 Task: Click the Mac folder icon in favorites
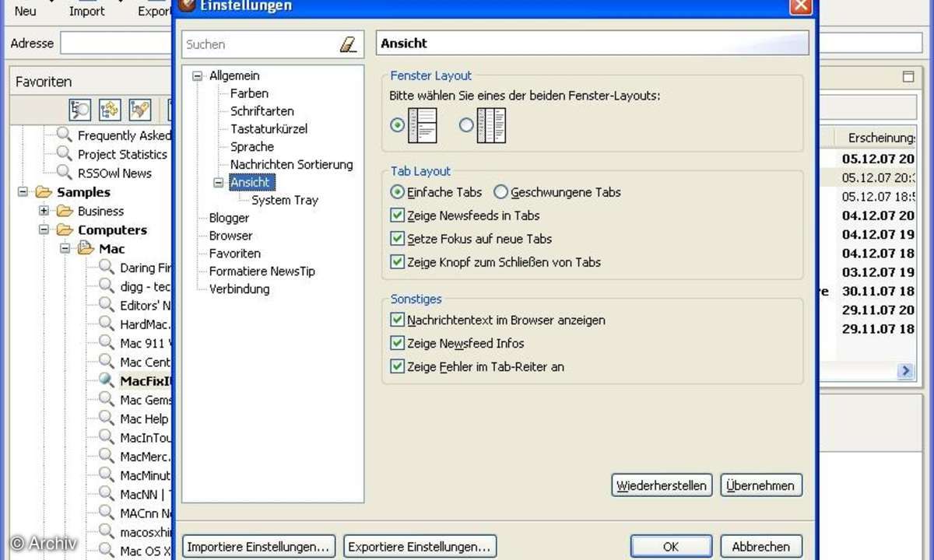[86, 249]
